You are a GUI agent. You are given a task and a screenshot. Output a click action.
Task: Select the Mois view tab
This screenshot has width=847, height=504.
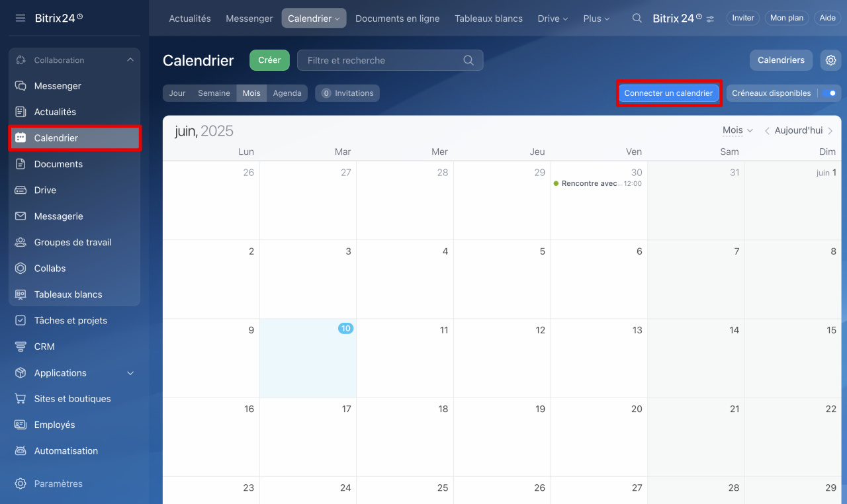click(x=251, y=93)
